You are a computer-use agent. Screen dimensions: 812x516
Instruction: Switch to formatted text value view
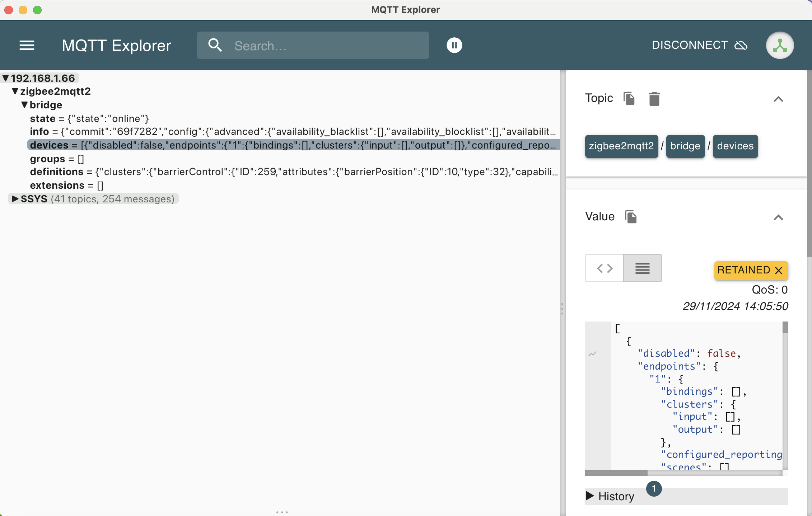point(642,268)
